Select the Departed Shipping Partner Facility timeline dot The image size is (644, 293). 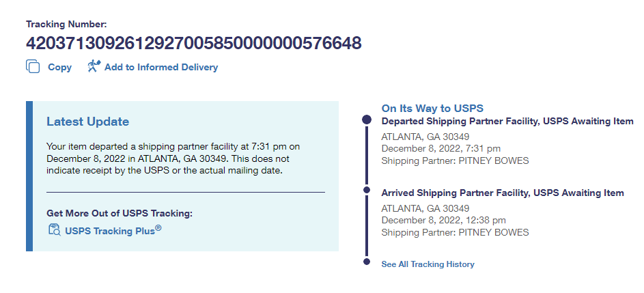pyautogui.click(x=367, y=121)
